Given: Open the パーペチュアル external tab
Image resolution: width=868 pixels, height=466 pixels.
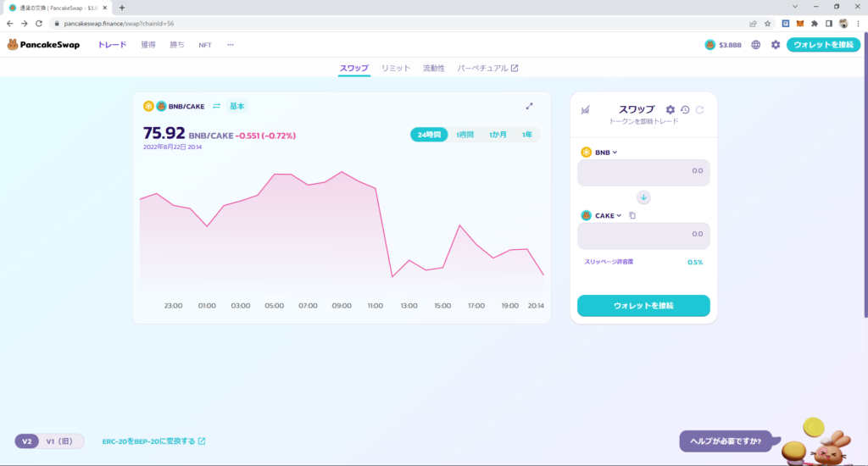Looking at the screenshot, I should pos(487,68).
